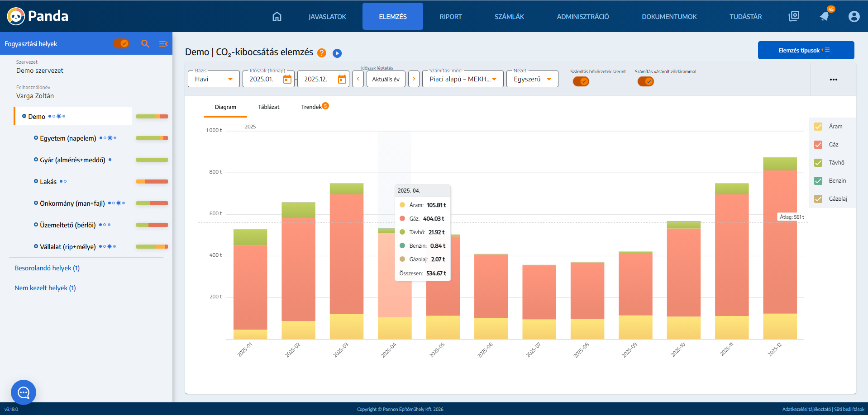Open the RIPORT menu item
The width and height of the screenshot is (868, 415).
pyautogui.click(x=450, y=17)
